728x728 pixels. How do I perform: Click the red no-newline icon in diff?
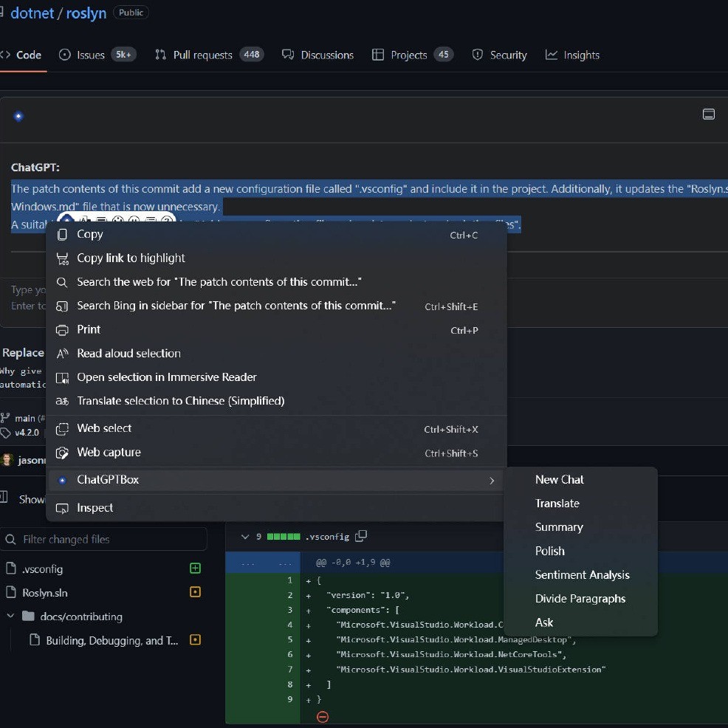click(322, 716)
